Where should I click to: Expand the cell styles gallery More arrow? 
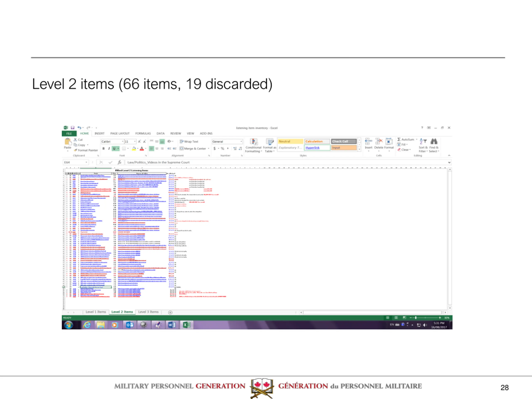tap(359, 149)
